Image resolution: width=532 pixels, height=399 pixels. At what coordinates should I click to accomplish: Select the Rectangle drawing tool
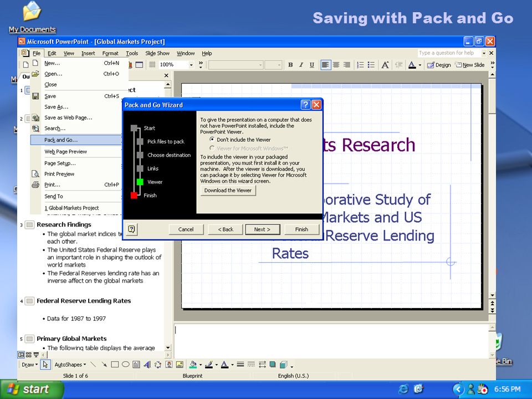[115, 365]
